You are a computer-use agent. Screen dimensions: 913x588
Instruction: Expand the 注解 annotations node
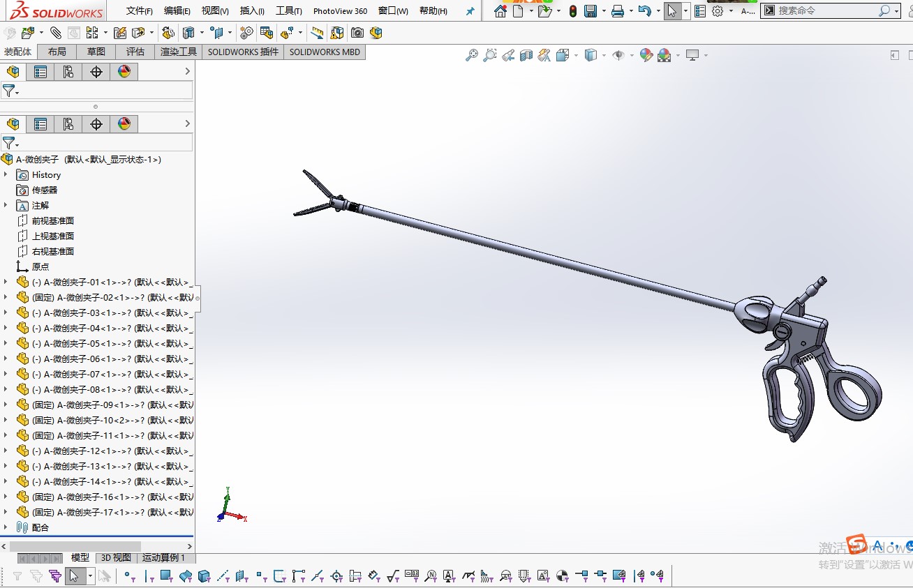click(x=6, y=205)
